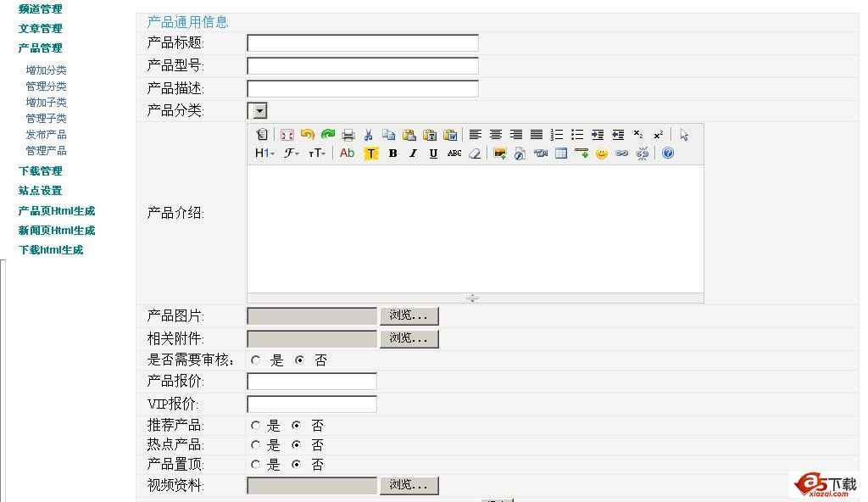The image size is (868, 502).
Task: Center align the text
Action: (495, 135)
